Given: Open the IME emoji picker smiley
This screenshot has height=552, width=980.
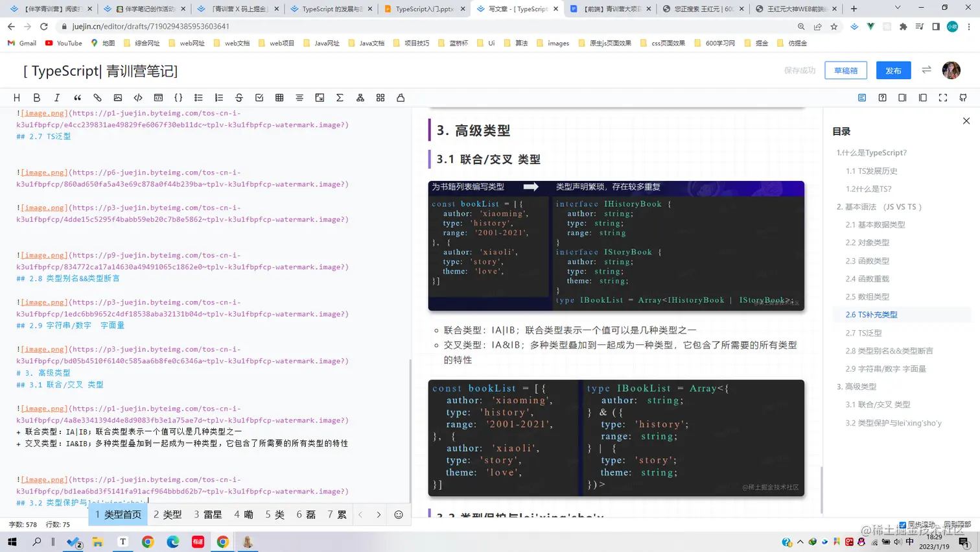Looking at the screenshot, I should click(399, 514).
